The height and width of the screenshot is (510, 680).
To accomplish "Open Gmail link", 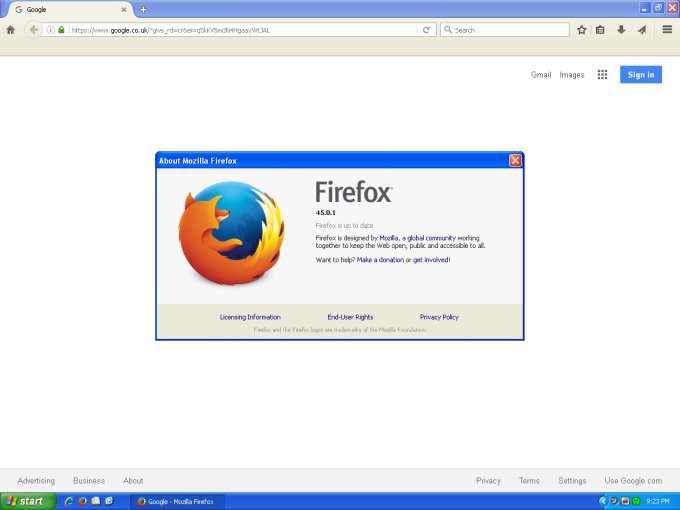I will pos(541,75).
